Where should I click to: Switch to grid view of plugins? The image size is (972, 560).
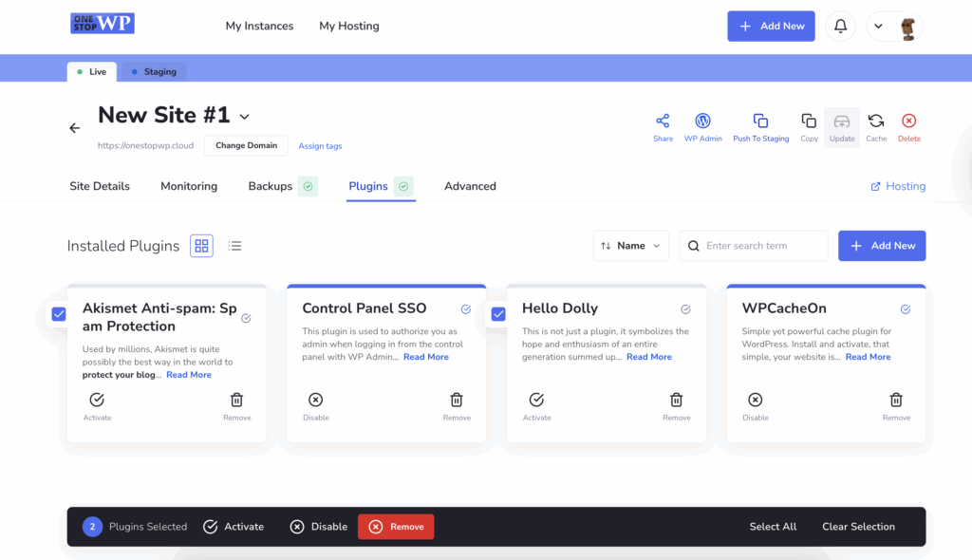[201, 246]
